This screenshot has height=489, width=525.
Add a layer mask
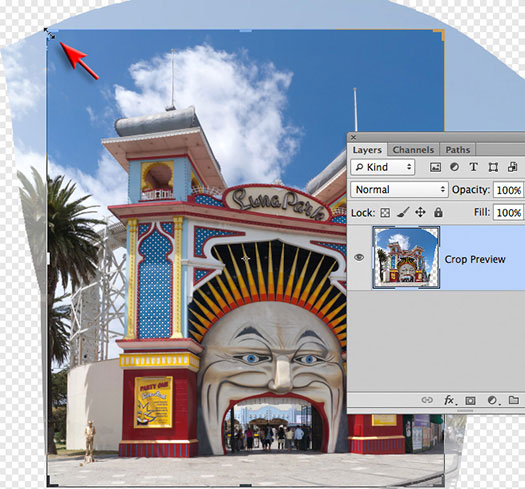pyautogui.click(x=470, y=400)
